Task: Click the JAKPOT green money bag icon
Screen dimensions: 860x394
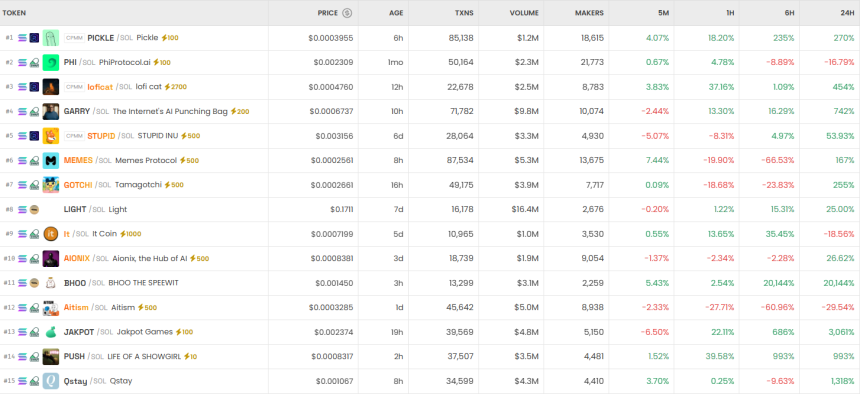Action: coord(51,332)
